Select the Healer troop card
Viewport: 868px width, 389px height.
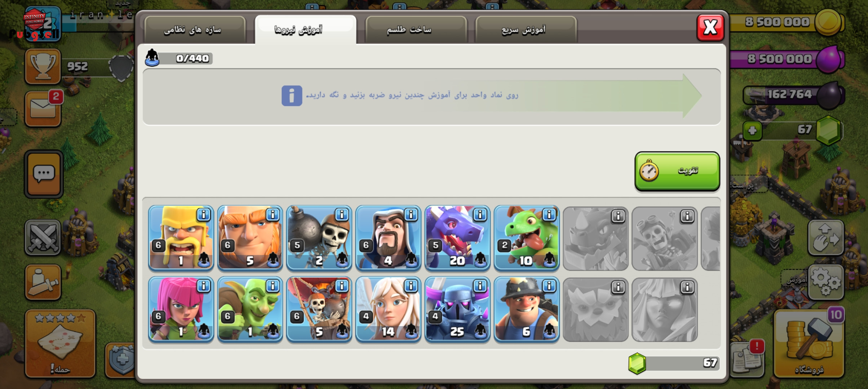pyautogui.click(x=388, y=309)
